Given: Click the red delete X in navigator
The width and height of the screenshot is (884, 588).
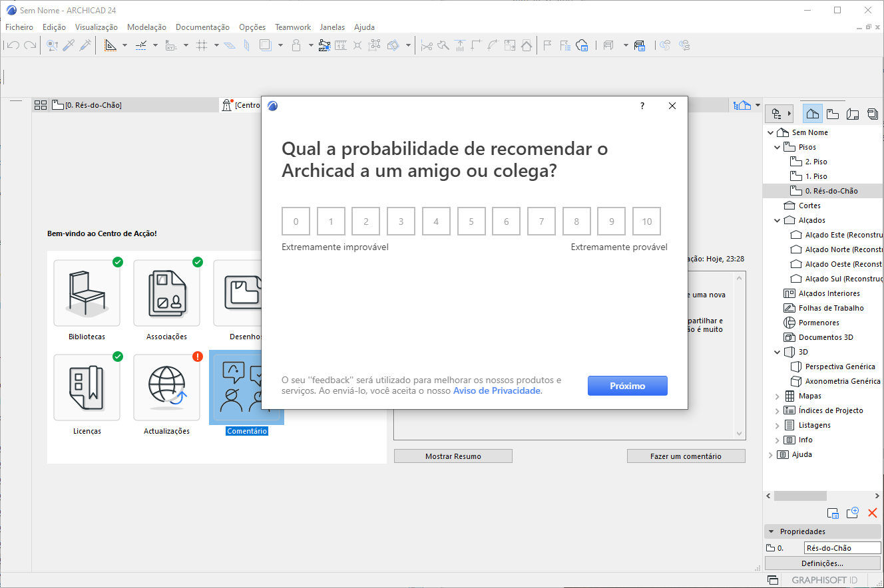Looking at the screenshot, I should point(873,513).
